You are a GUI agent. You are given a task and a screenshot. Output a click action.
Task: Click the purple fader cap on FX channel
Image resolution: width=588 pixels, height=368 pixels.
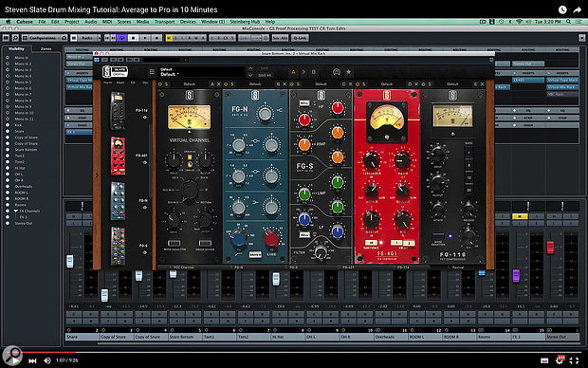(516, 275)
